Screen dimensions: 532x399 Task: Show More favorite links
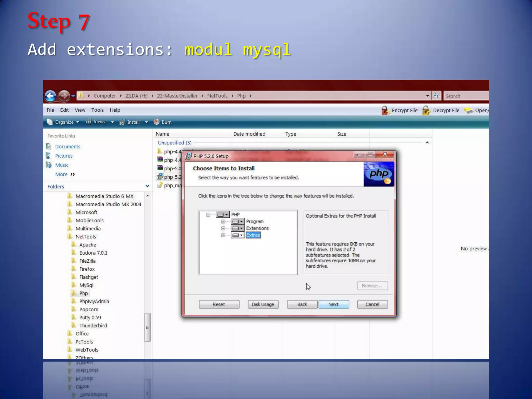coord(65,174)
